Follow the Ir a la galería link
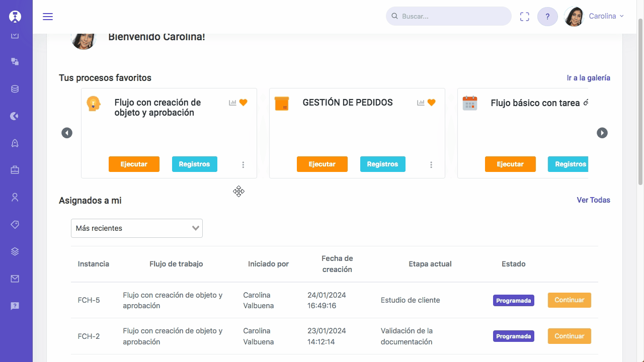 [589, 78]
